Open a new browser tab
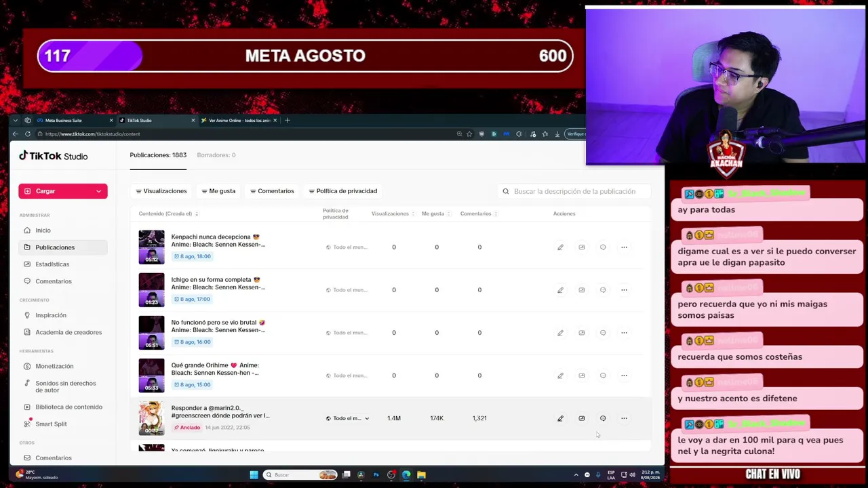 [287, 121]
